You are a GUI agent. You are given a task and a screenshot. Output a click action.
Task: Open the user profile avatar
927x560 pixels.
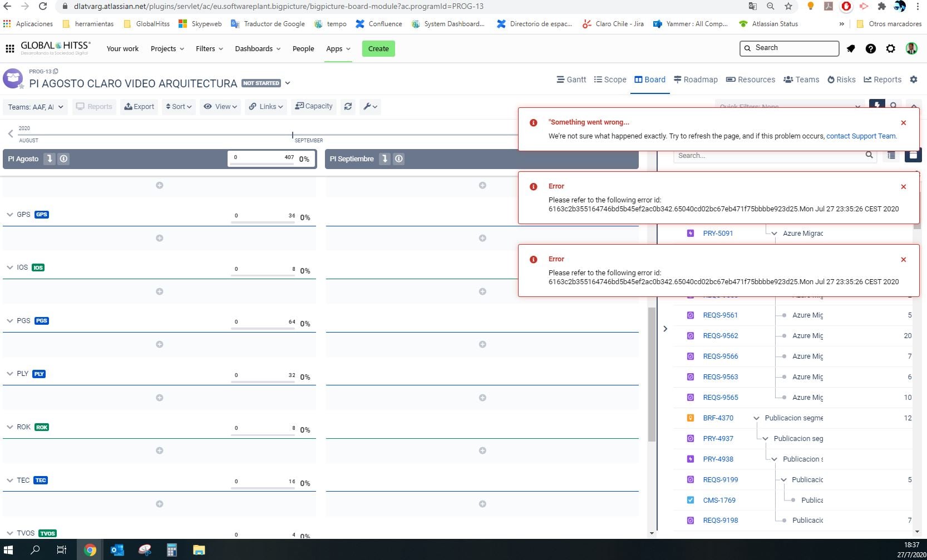(x=911, y=48)
